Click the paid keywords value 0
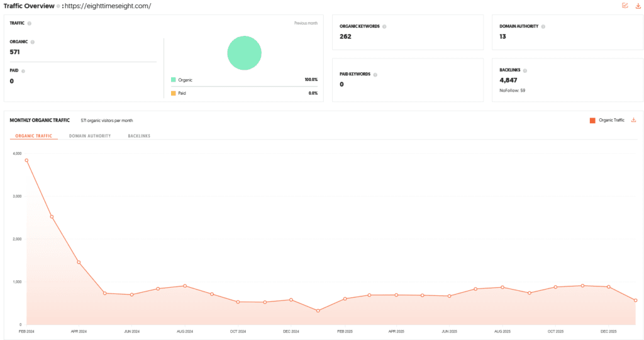The width and height of the screenshot is (644, 340). tap(341, 85)
